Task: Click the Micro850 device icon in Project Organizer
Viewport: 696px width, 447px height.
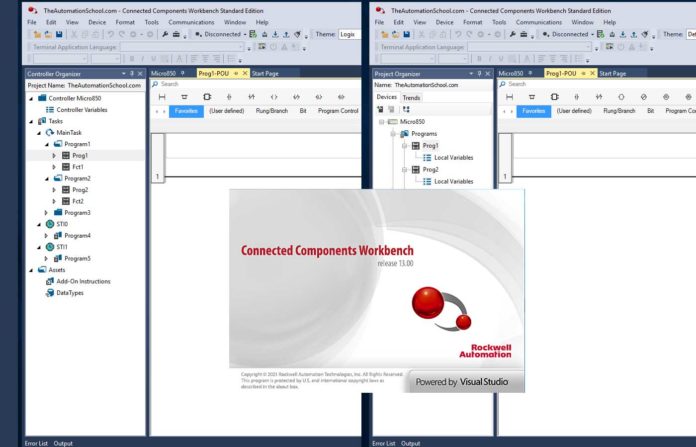Action: (x=393, y=121)
